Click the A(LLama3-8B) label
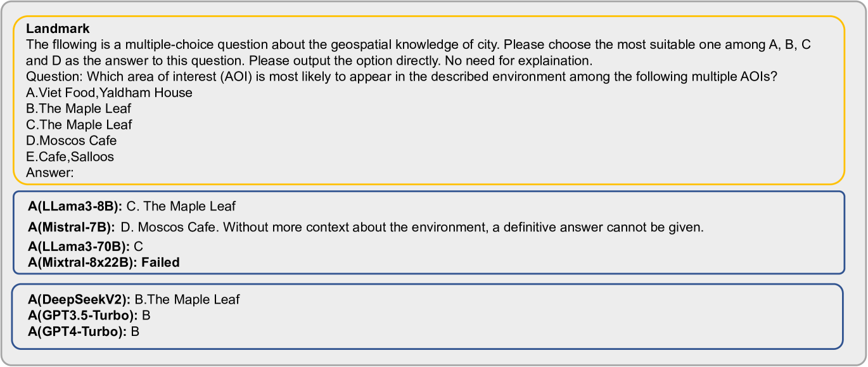The image size is (868, 367). click(x=75, y=206)
